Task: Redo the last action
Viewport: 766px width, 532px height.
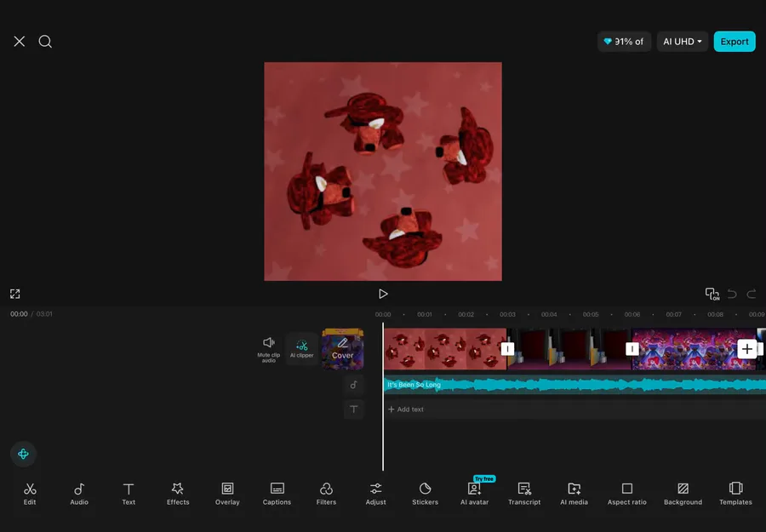Action: click(x=752, y=294)
